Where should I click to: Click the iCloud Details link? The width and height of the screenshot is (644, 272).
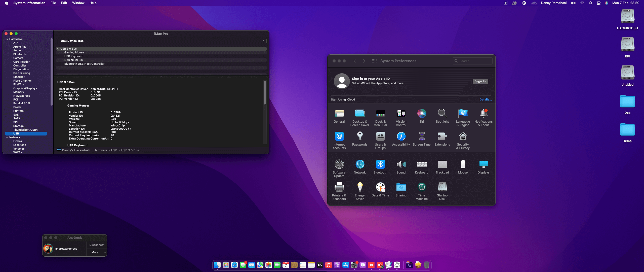pyautogui.click(x=485, y=100)
